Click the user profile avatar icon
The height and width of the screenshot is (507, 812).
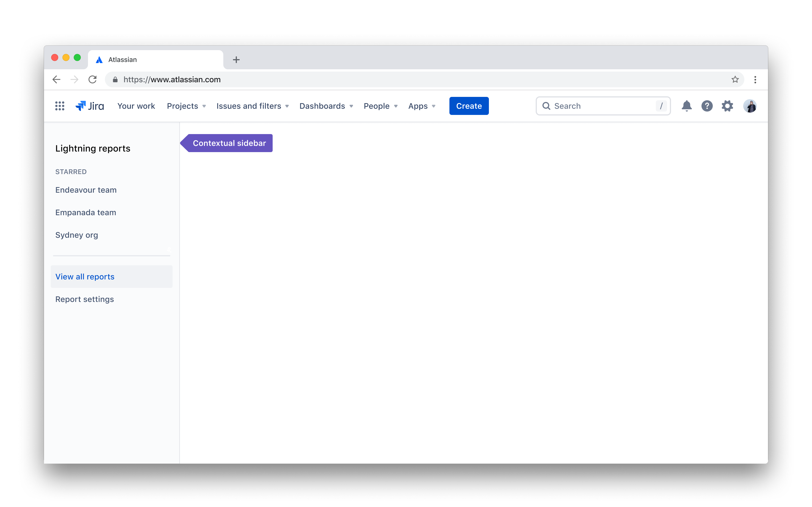(x=750, y=106)
